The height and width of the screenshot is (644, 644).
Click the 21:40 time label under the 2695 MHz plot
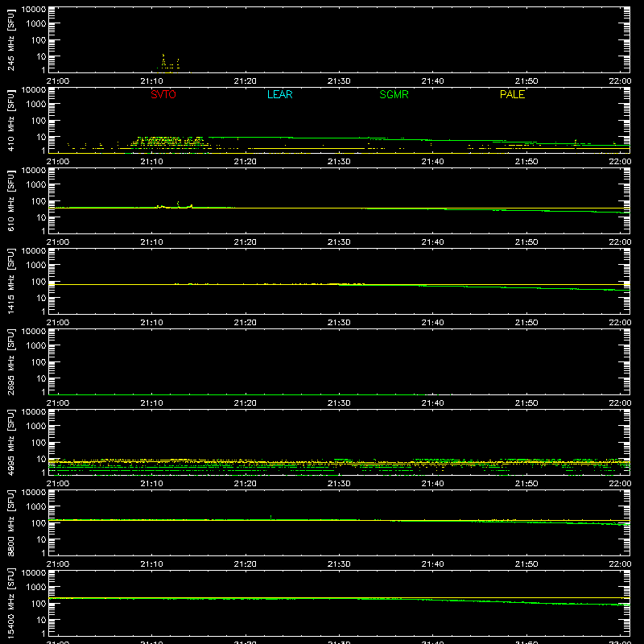[x=432, y=403]
